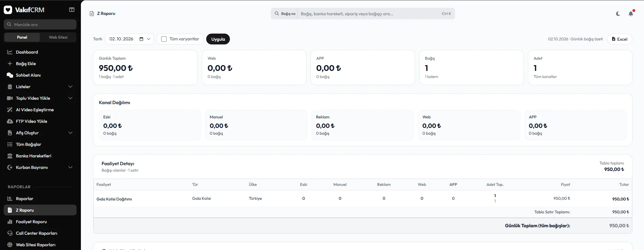Viewport: 644px width, 250px height.
Task: Click the VakıfCRM heart logo
Action: pyautogui.click(x=8, y=10)
